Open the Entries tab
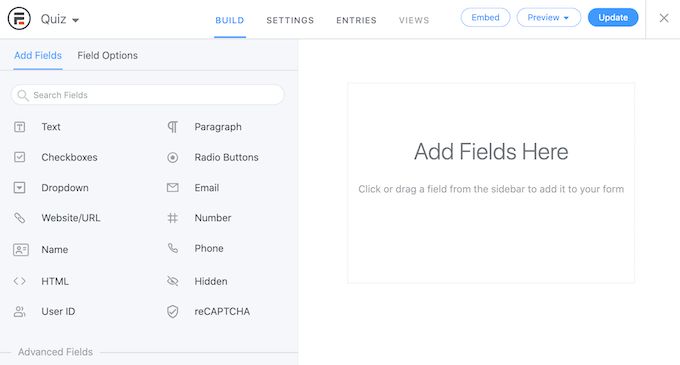Viewport: 680px width, 365px height. coord(356,20)
